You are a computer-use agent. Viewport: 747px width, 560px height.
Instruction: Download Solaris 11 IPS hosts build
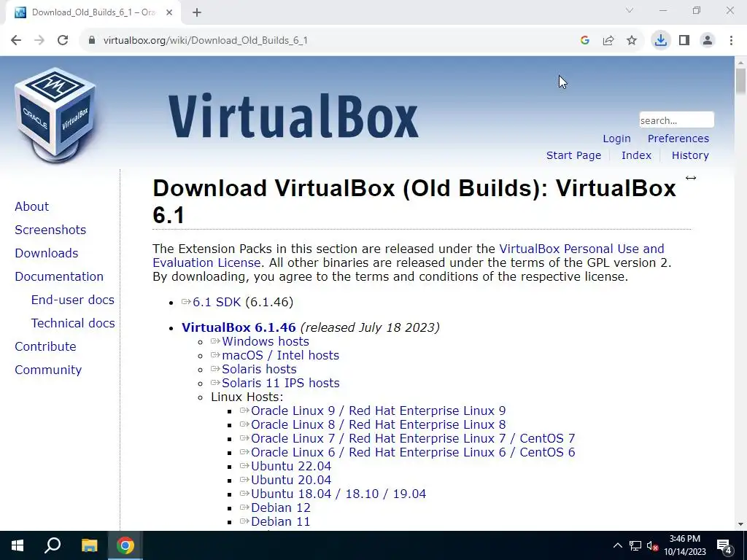tap(281, 383)
